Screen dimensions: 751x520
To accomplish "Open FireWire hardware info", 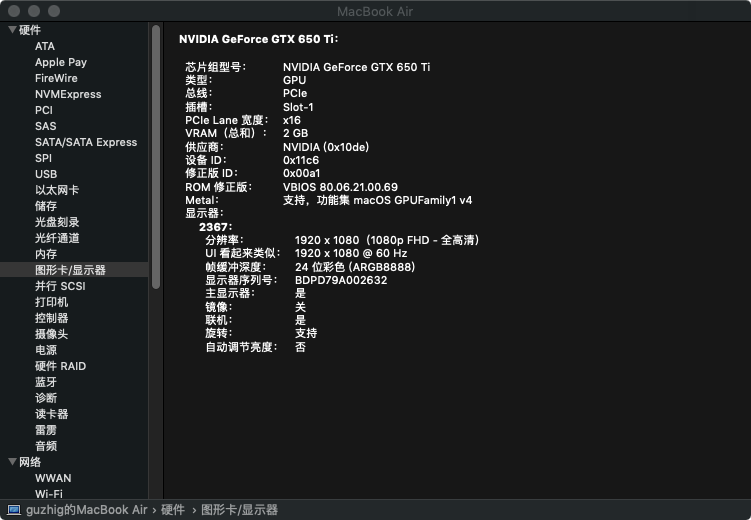I will 56,78.
